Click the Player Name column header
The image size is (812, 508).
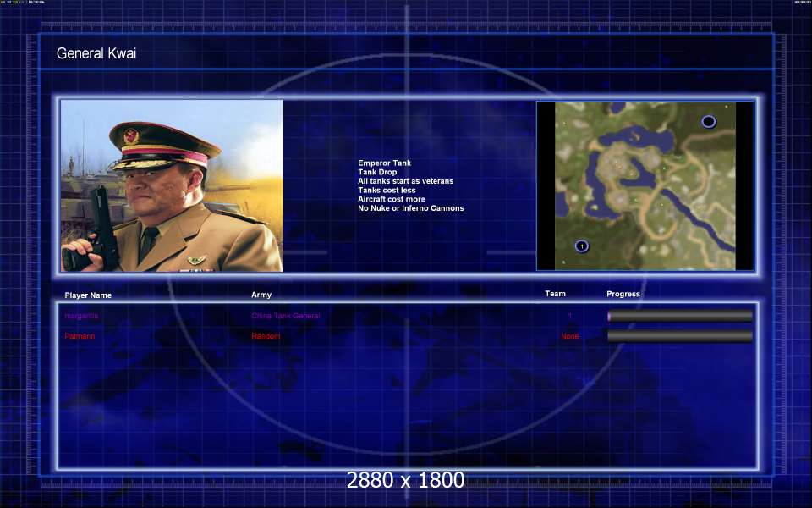click(x=88, y=295)
